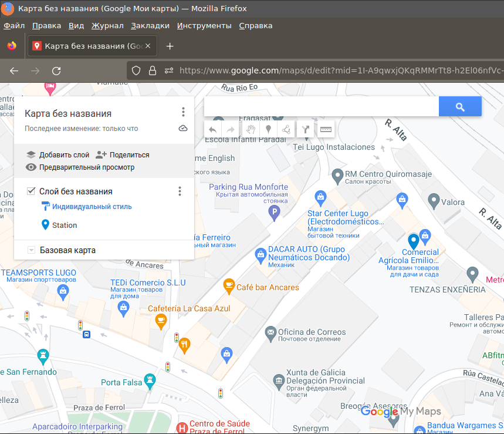
Task: Open Предварительный просмотр preview
Action: 80,167
